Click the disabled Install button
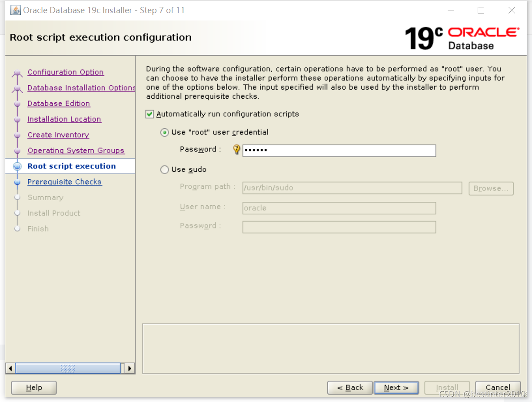 coord(447,388)
